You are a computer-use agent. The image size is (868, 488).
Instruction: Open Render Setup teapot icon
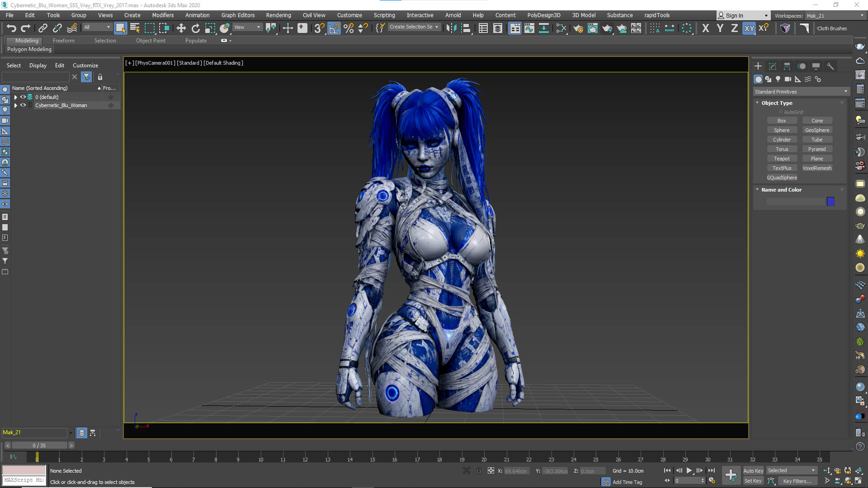[578, 28]
